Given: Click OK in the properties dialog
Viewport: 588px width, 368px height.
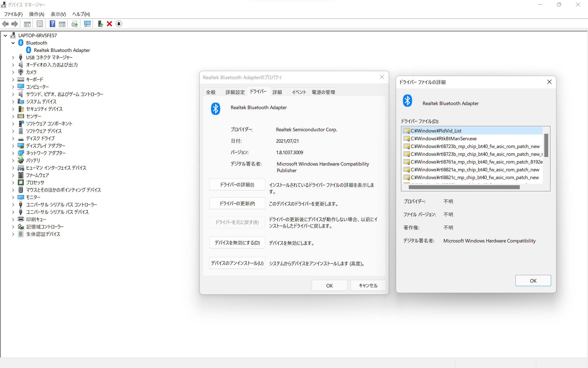Looking at the screenshot, I should [x=329, y=285].
